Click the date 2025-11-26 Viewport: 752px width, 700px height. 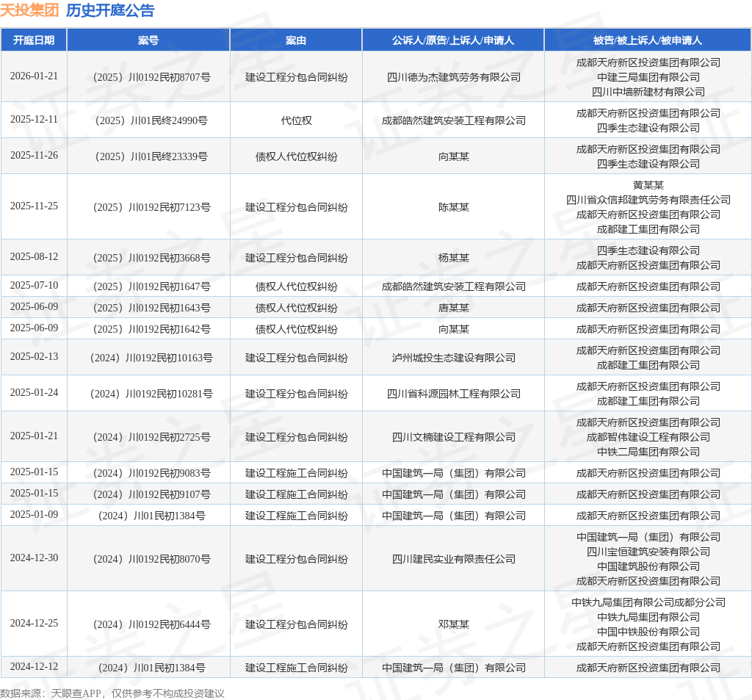point(34,155)
